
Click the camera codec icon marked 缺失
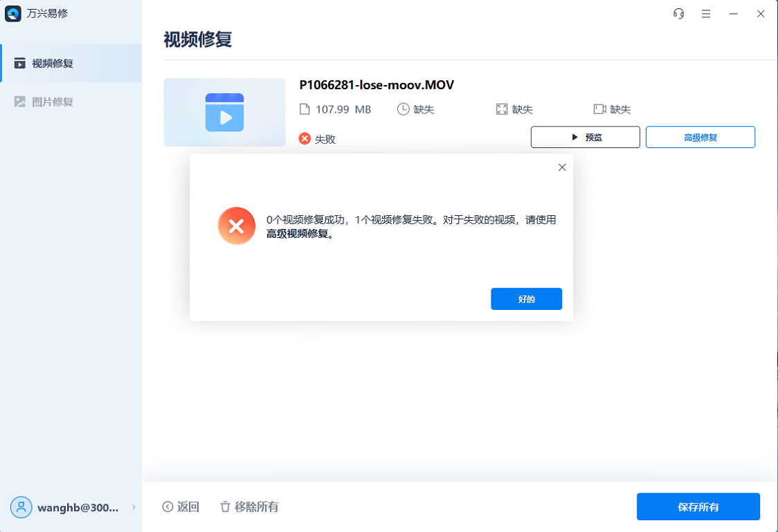598,109
